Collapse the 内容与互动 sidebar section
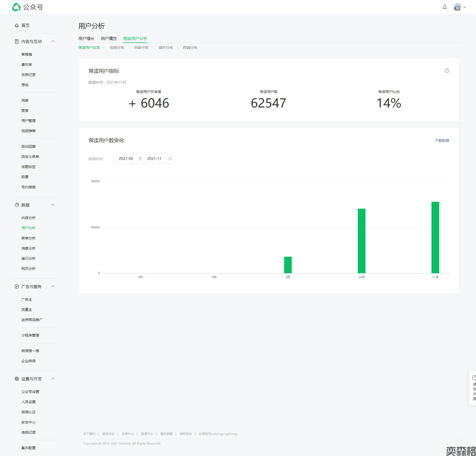This screenshot has height=456, width=476. (53, 41)
